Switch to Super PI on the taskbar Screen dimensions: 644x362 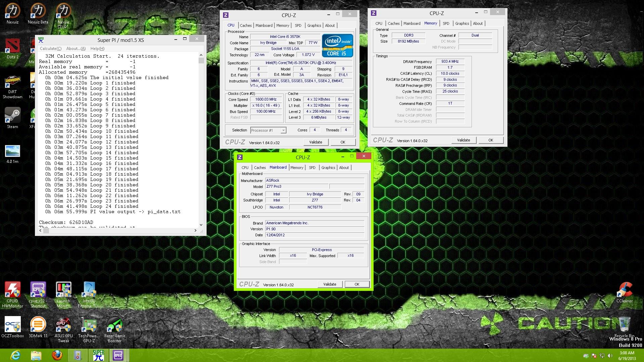(98, 355)
